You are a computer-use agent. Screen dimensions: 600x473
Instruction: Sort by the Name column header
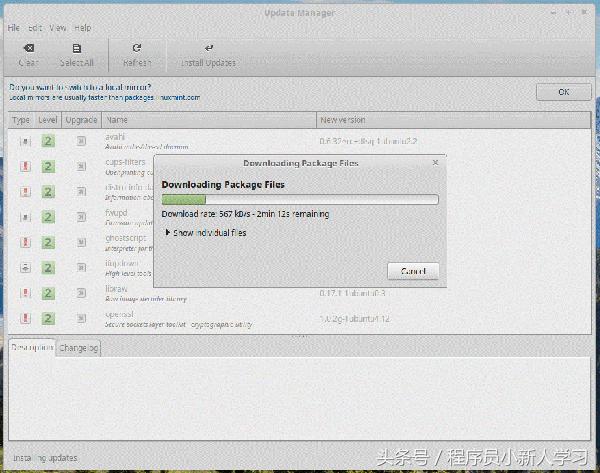pos(209,120)
